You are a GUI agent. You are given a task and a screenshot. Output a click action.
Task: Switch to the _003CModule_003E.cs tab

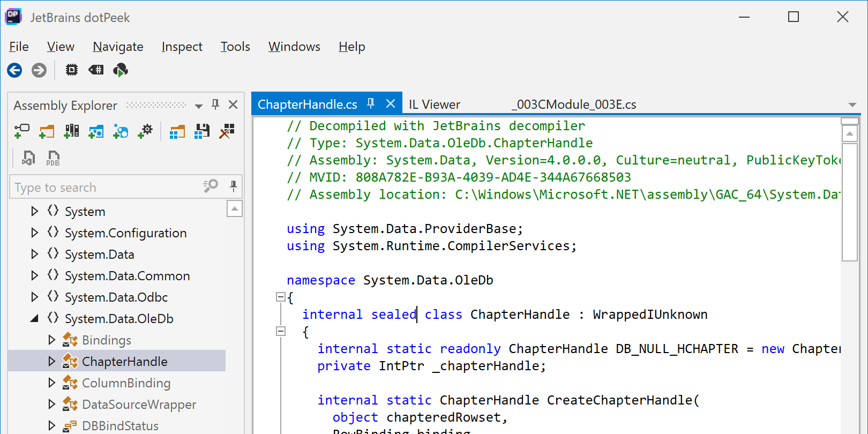[x=574, y=104]
